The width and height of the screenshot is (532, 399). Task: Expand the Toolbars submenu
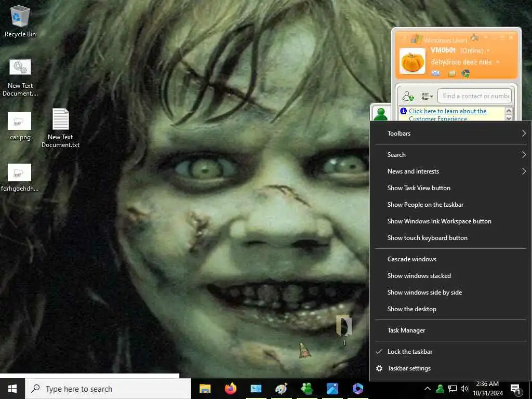451,134
